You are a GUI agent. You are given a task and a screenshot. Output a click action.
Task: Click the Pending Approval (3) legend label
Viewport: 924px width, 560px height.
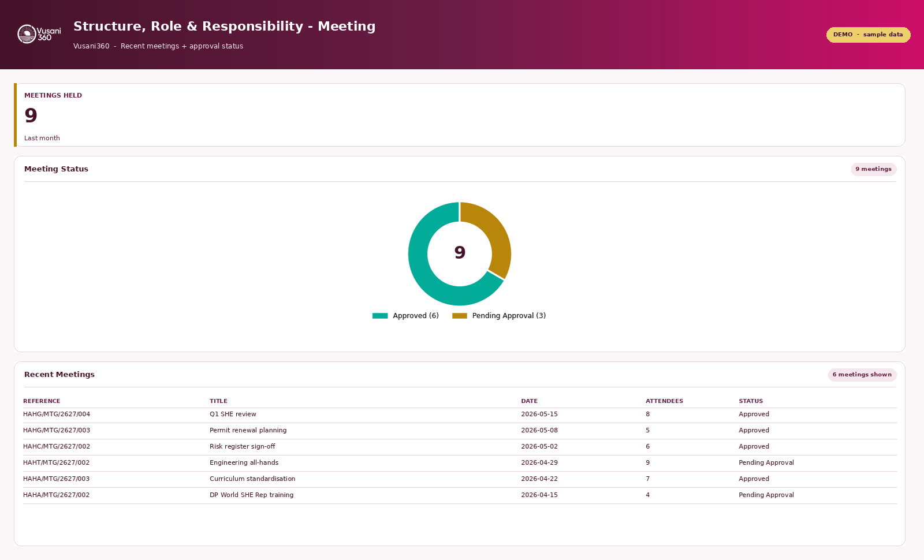click(509, 316)
